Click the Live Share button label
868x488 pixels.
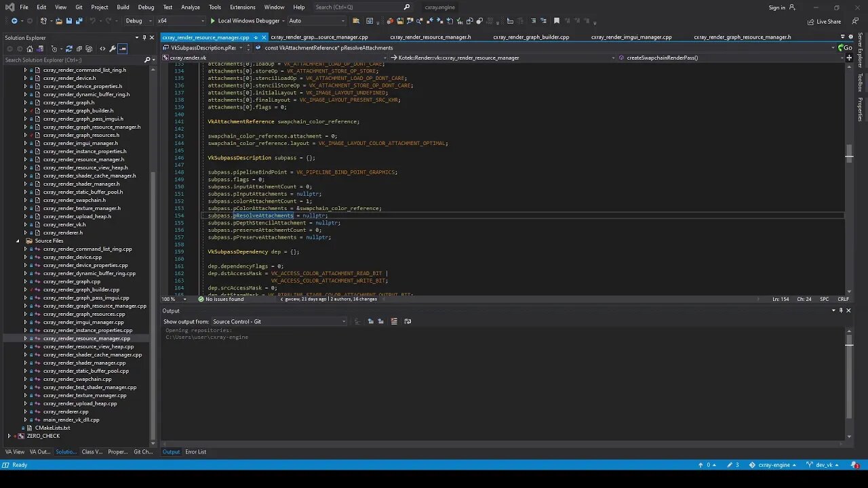click(829, 22)
